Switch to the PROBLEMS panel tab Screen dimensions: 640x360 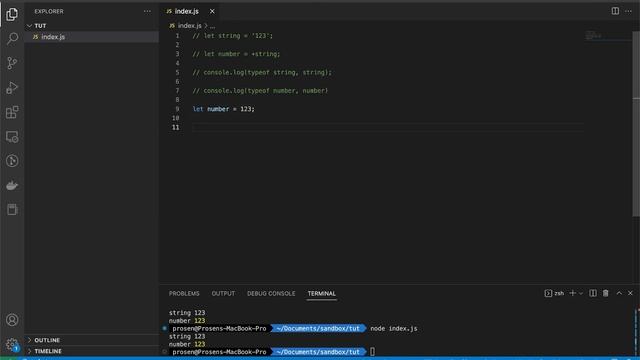click(x=184, y=293)
